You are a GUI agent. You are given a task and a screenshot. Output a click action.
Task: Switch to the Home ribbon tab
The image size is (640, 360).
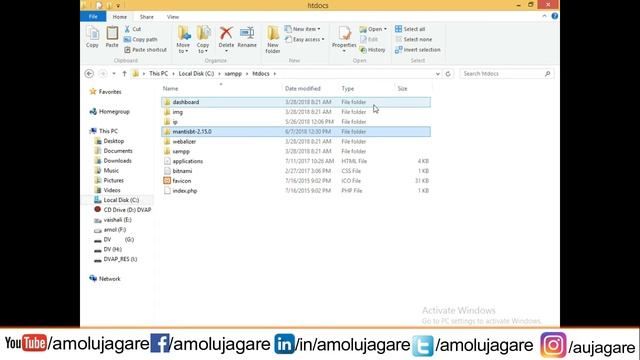coord(120,17)
